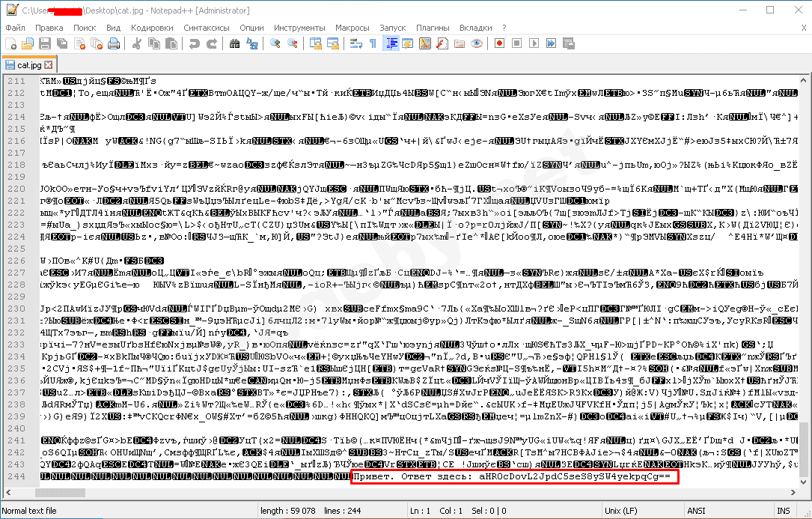Open the Кодировки menu

(x=152, y=28)
